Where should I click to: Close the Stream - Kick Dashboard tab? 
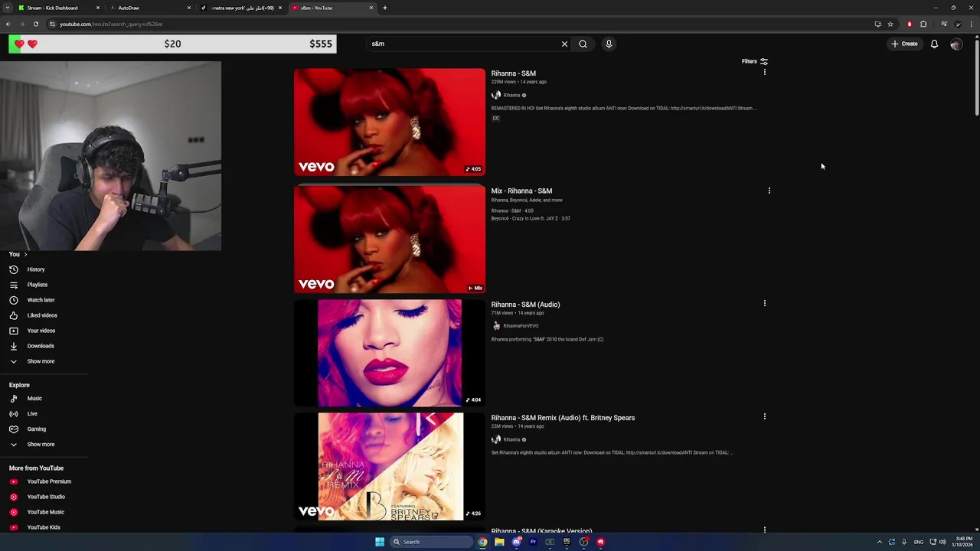click(97, 8)
